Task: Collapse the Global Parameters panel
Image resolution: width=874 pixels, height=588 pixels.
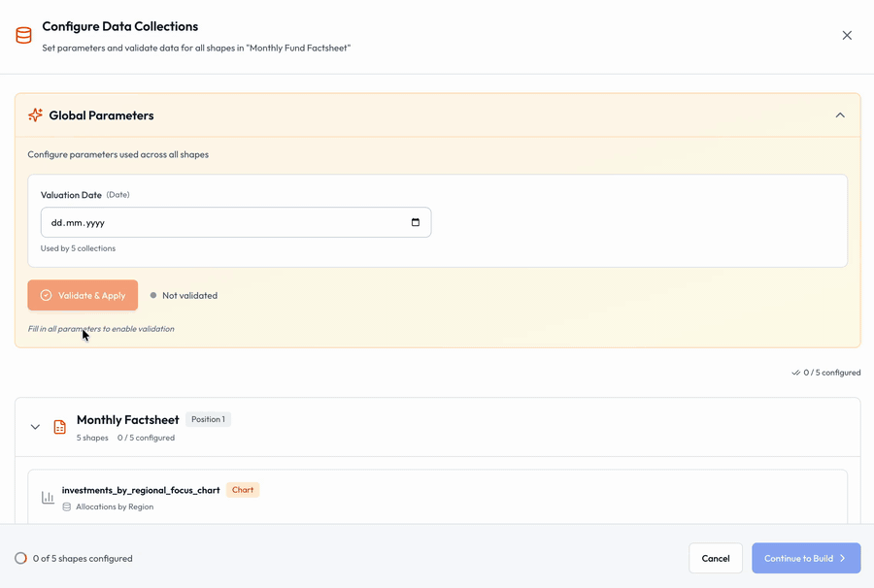Action: tap(840, 114)
